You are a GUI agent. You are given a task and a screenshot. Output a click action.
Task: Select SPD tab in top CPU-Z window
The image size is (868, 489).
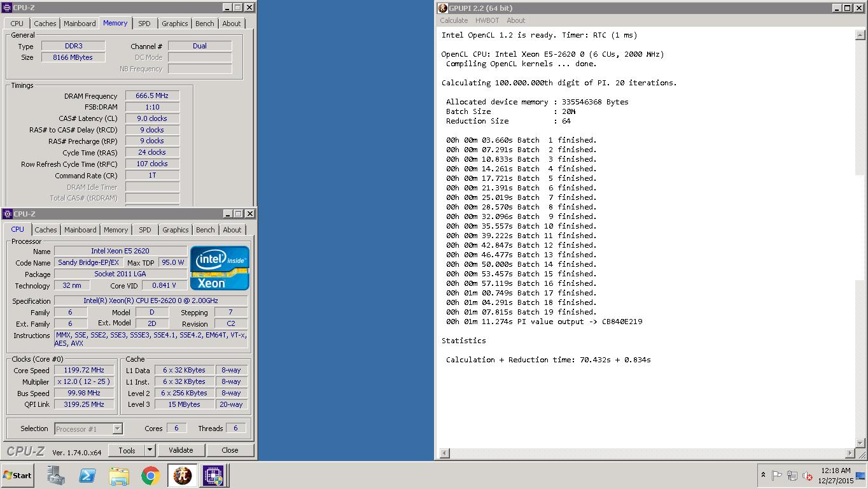(144, 24)
